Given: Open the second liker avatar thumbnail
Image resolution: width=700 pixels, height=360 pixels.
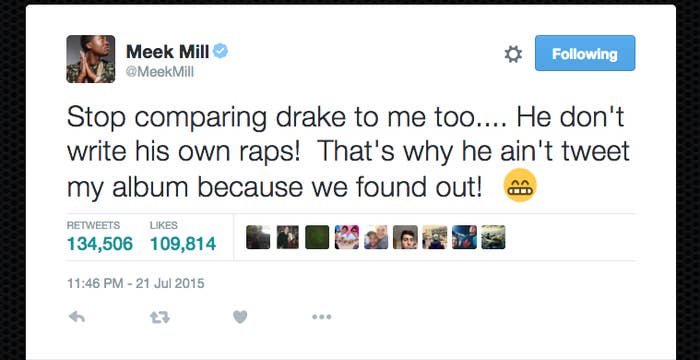Looking at the screenshot, I should point(288,237).
